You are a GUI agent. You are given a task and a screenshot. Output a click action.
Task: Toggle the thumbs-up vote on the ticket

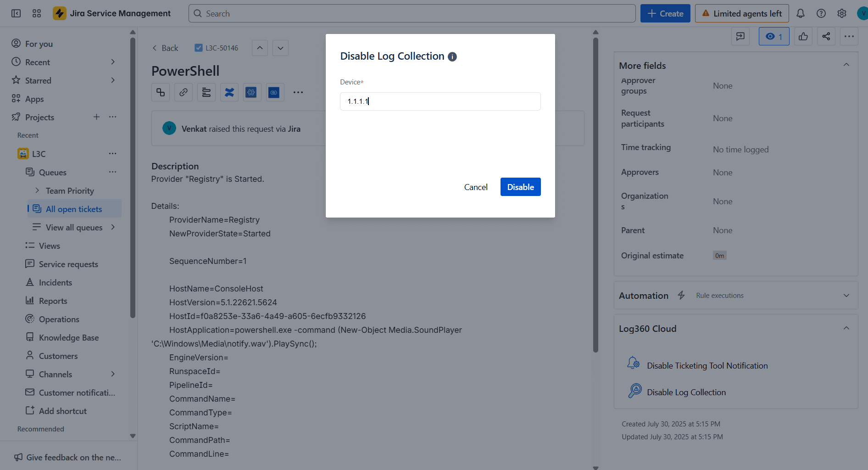coord(803,36)
